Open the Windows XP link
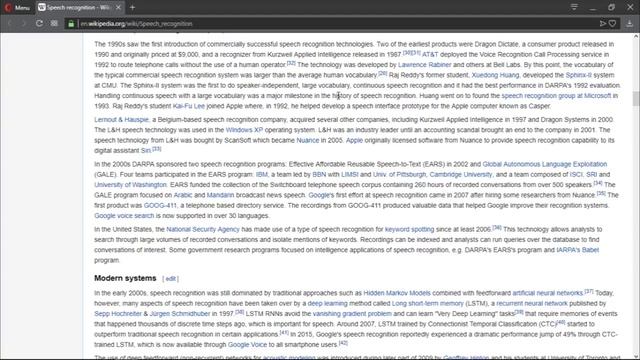The width and height of the screenshot is (640, 360). [x=244, y=130]
